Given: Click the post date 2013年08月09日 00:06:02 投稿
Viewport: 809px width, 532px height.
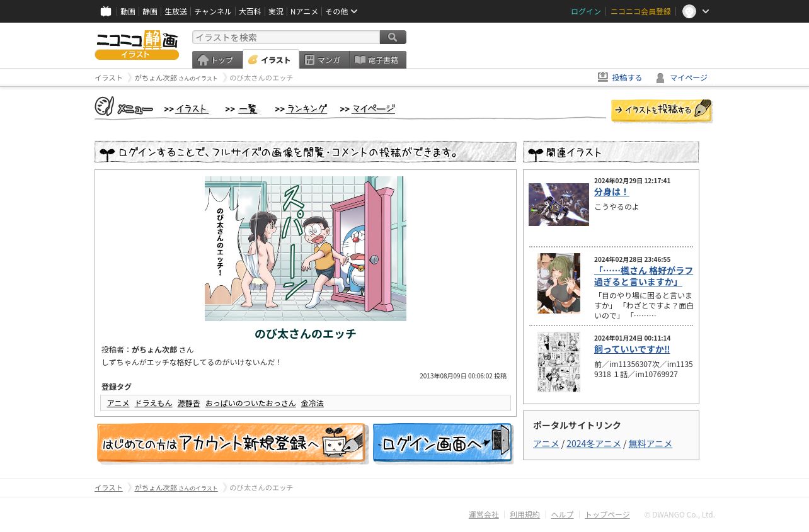Looking at the screenshot, I should pos(463,376).
